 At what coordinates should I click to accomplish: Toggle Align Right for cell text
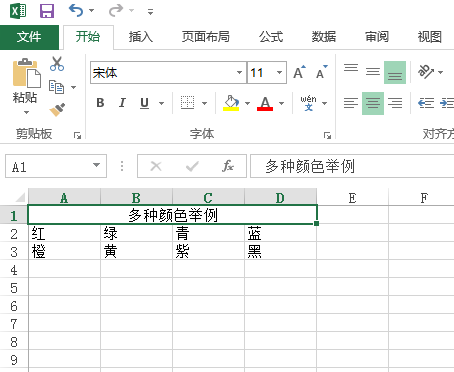pos(395,103)
